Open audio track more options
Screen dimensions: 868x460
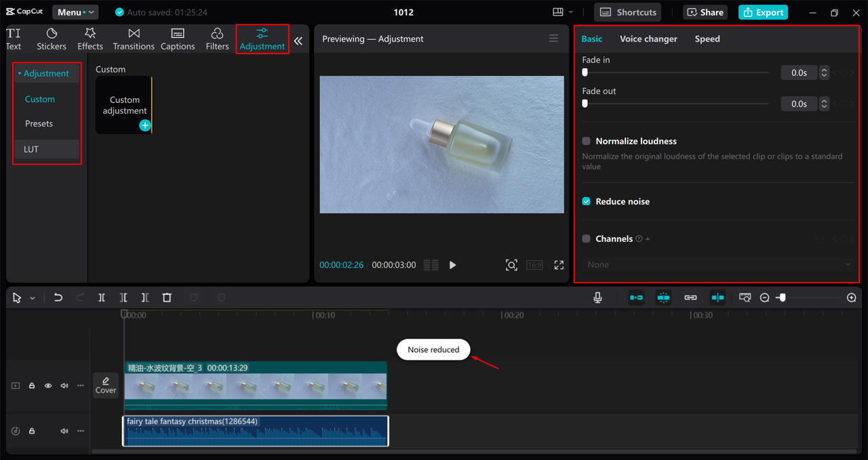[x=81, y=431]
